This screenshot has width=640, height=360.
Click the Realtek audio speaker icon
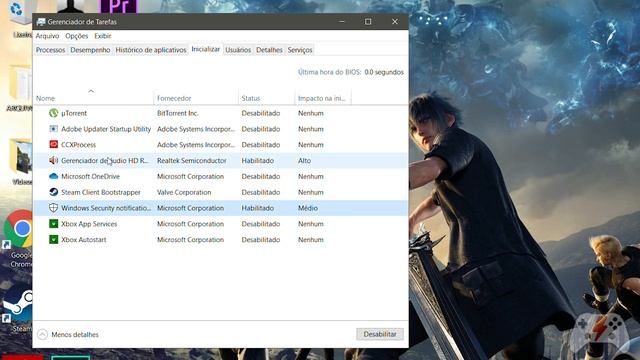[53, 160]
